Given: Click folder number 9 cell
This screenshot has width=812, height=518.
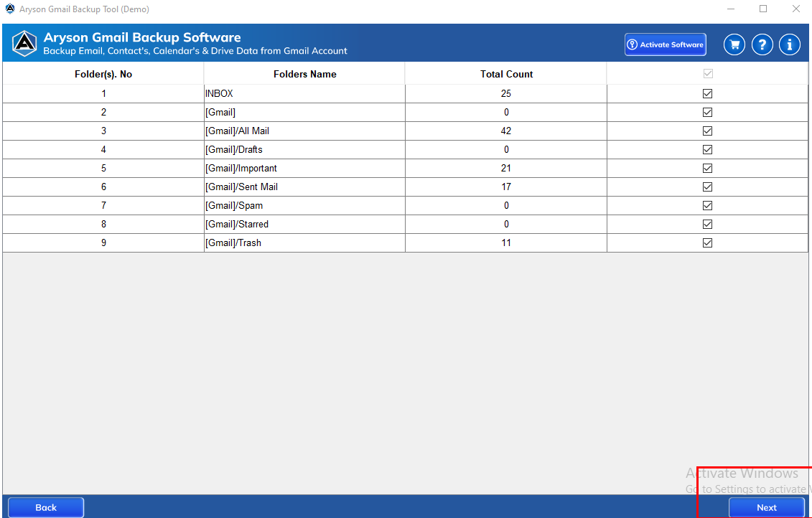Looking at the screenshot, I should pos(103,242).
